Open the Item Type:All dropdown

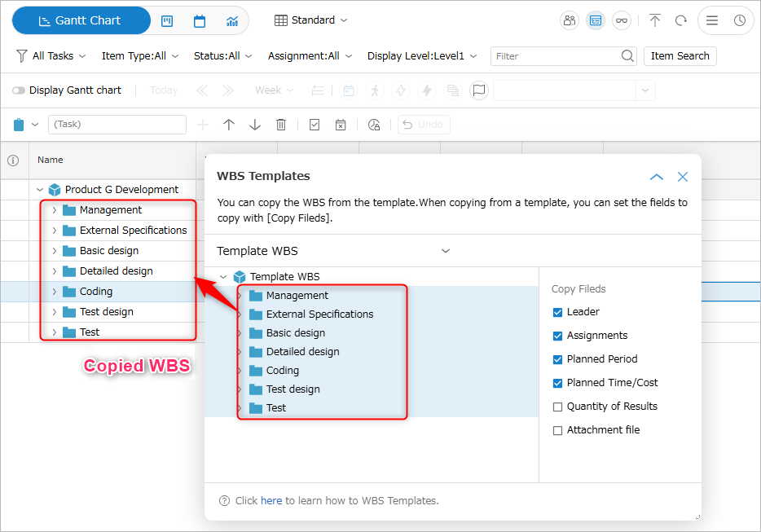pos(140,56)
